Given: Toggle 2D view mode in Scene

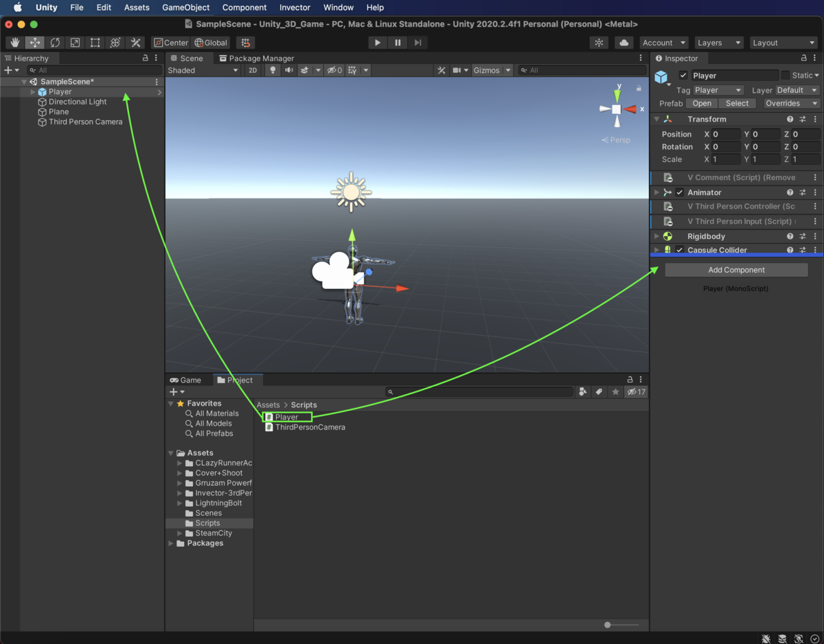Looking at the screenshot, I should tap(253, 70).
